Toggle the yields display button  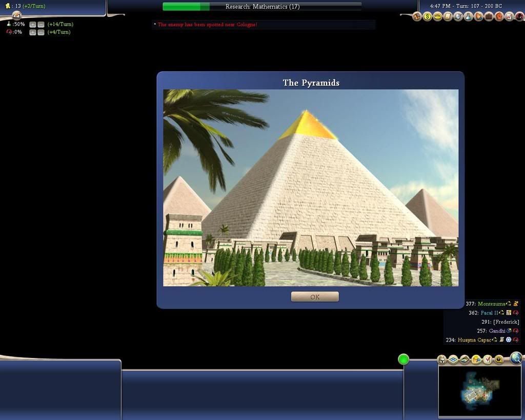tap(476, 359)
